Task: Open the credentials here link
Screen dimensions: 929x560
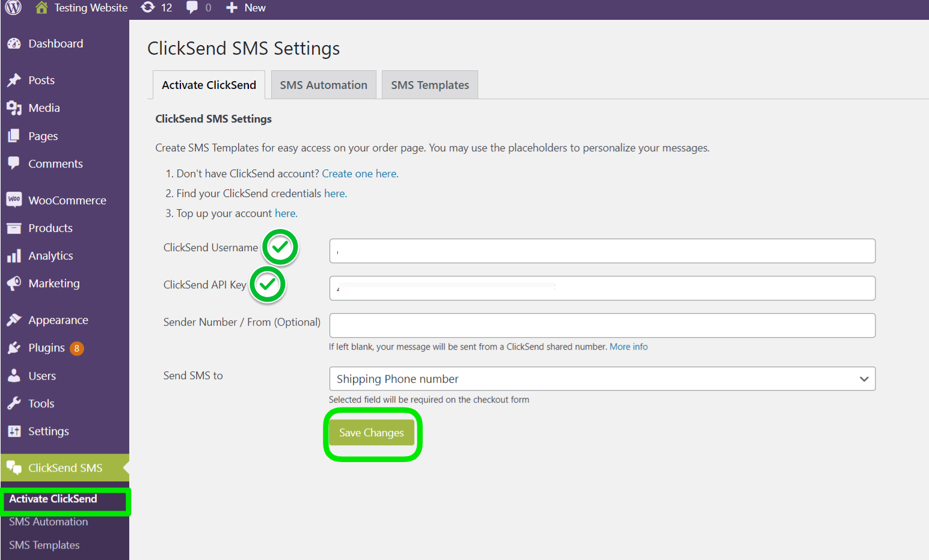Action: coord(334,193)
